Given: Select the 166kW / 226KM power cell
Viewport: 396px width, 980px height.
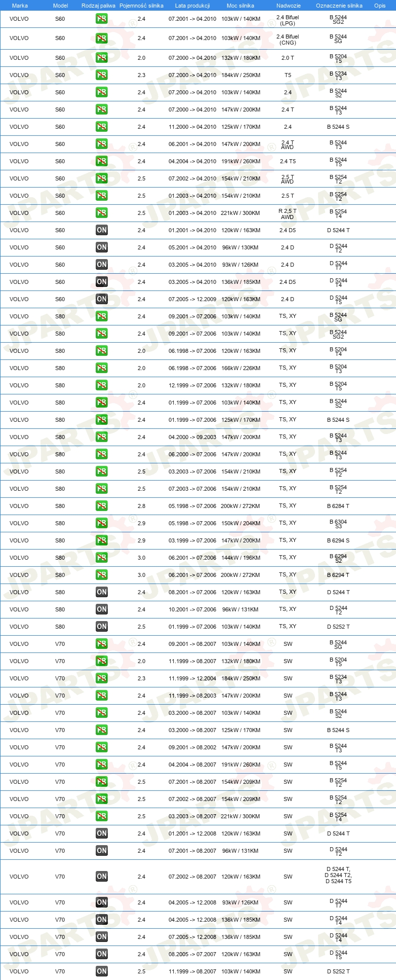Looking at the screenshot, I should (241, 368).
